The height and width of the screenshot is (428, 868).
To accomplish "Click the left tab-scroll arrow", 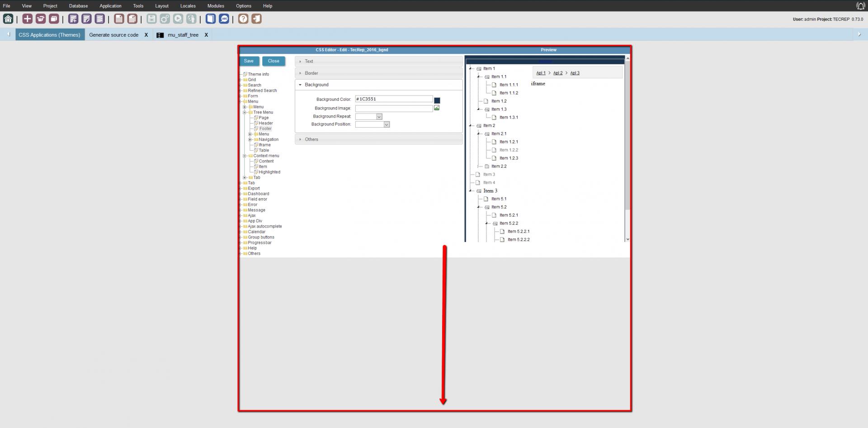I will tap(8, 34).
